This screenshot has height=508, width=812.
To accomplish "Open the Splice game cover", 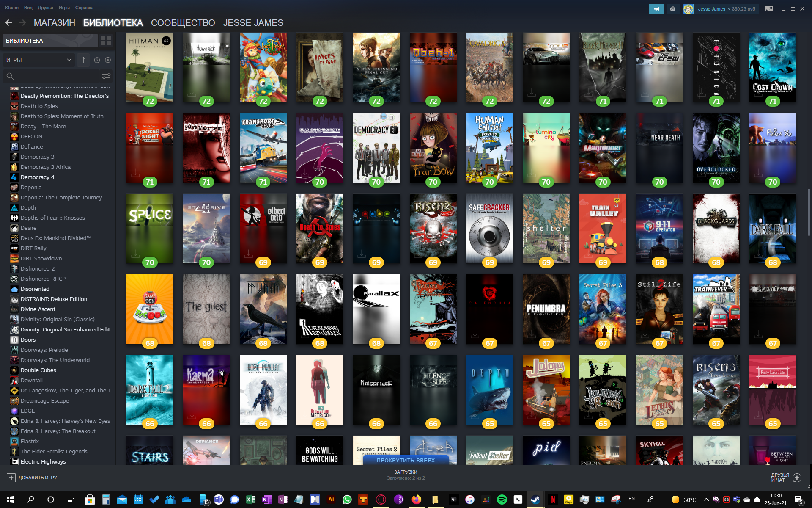I will pos(150,229).
